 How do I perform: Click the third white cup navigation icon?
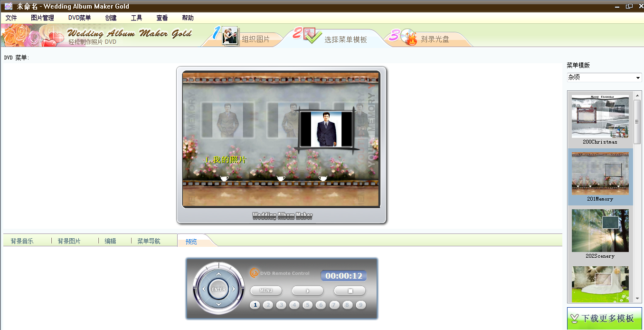click(x=323, y=178)
